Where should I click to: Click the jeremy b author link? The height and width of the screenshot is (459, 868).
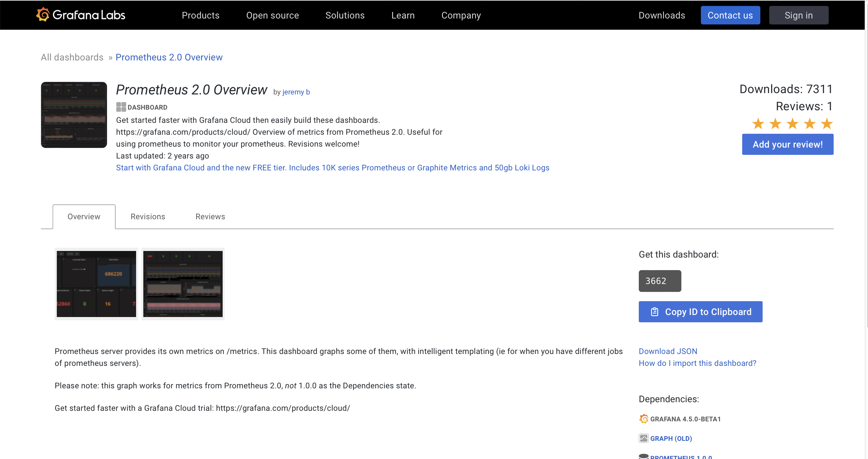point(296,92)
